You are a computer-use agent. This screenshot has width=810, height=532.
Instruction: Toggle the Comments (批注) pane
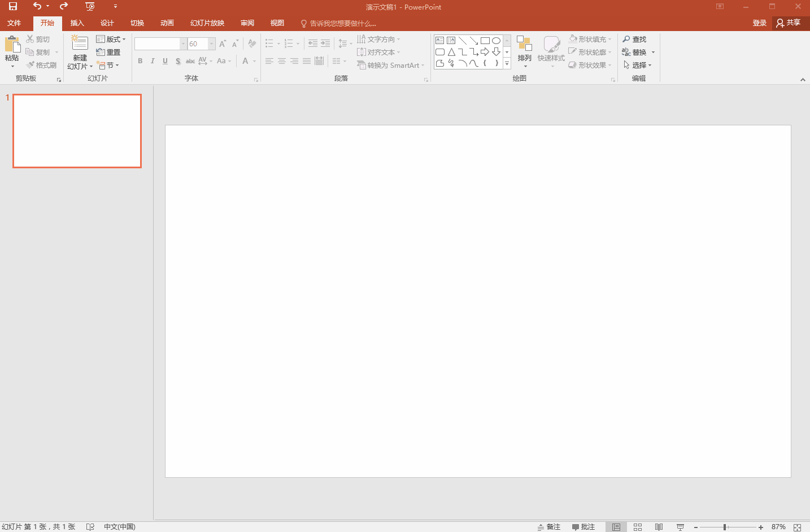(x=583, y=527)
